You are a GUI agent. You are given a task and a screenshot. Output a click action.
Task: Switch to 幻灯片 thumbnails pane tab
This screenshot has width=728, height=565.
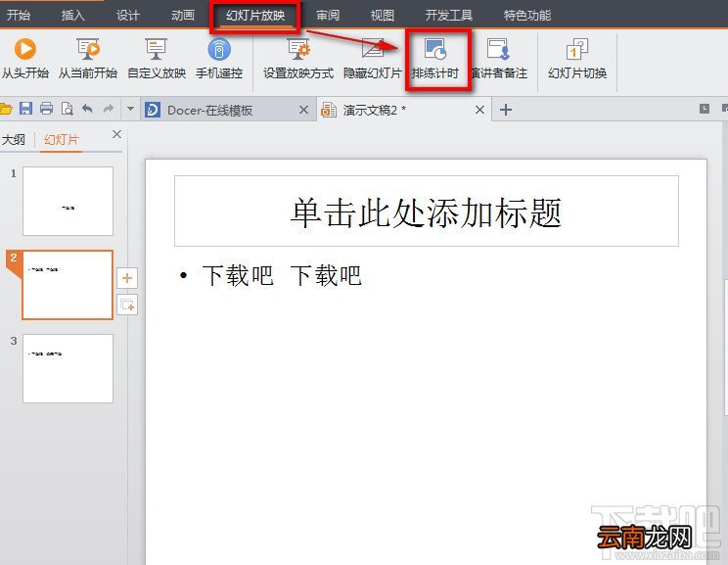62,139
